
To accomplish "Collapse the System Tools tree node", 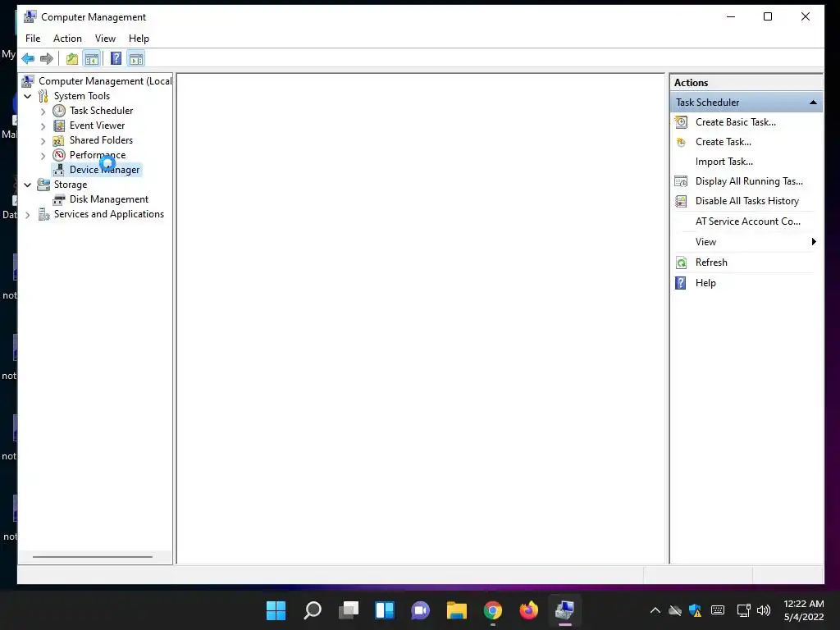I will click(28, 97).
